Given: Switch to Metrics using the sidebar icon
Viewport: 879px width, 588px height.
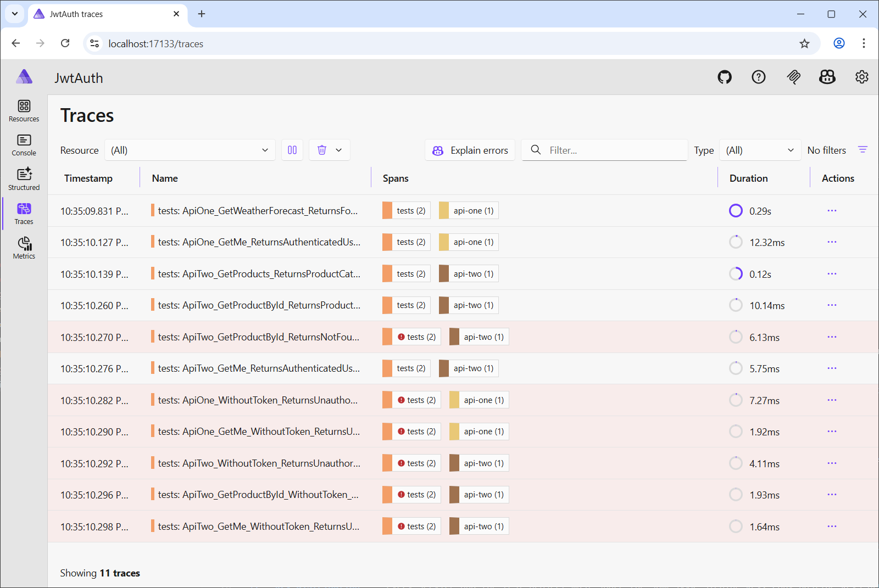Looking at the screenshot, I should click(24, 248).
